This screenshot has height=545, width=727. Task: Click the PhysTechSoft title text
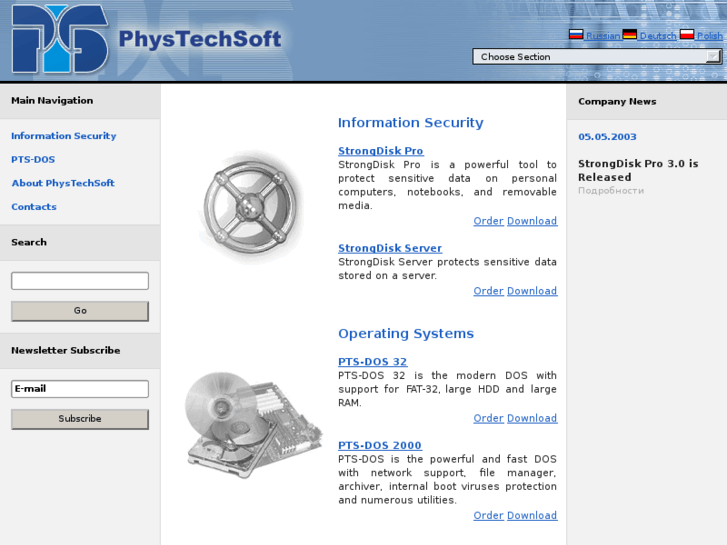pyautogui.click(x=200, y=39)
